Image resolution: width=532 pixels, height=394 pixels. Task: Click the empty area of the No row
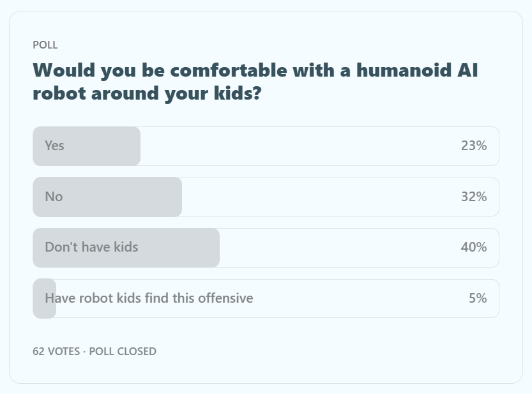click(319, 197)
